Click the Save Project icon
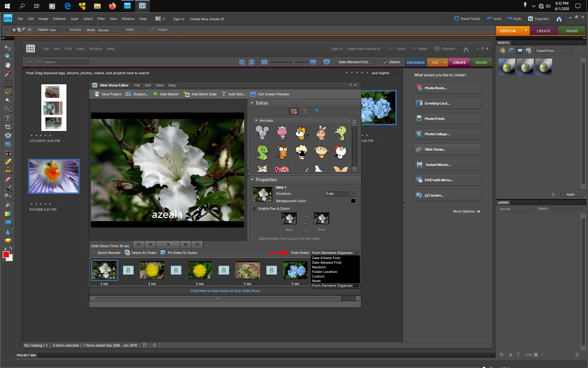The width and height of the screenshot is (588, 368). 97,94
